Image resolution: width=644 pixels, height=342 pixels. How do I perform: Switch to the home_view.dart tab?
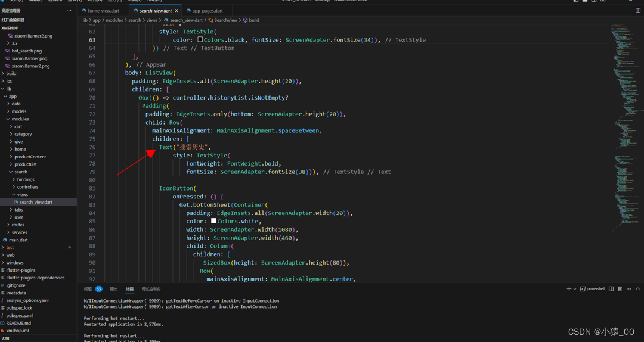coord(103,11)
